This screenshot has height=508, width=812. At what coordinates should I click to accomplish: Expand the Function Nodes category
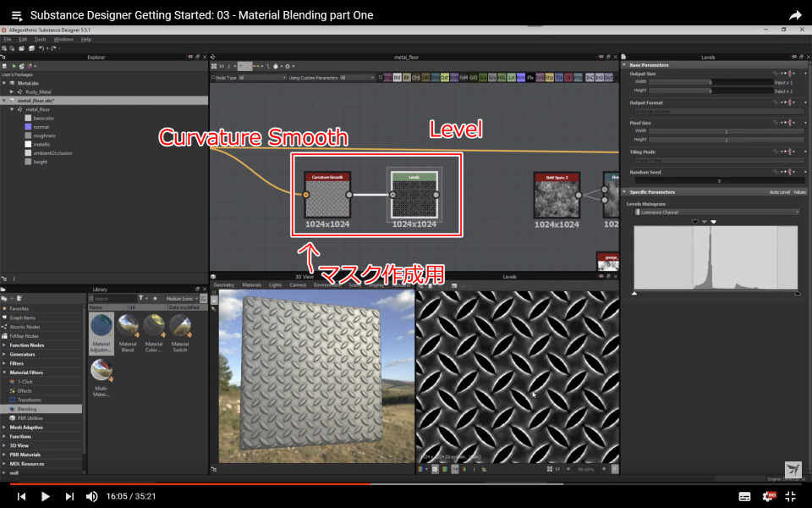(x=5, y=345)
